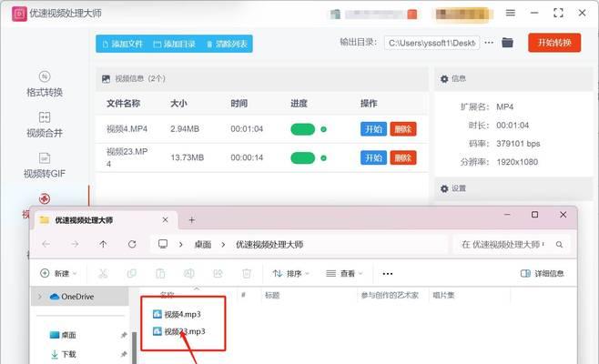
Task: Refresh the Explorer folder view
Action: [132, 244]
